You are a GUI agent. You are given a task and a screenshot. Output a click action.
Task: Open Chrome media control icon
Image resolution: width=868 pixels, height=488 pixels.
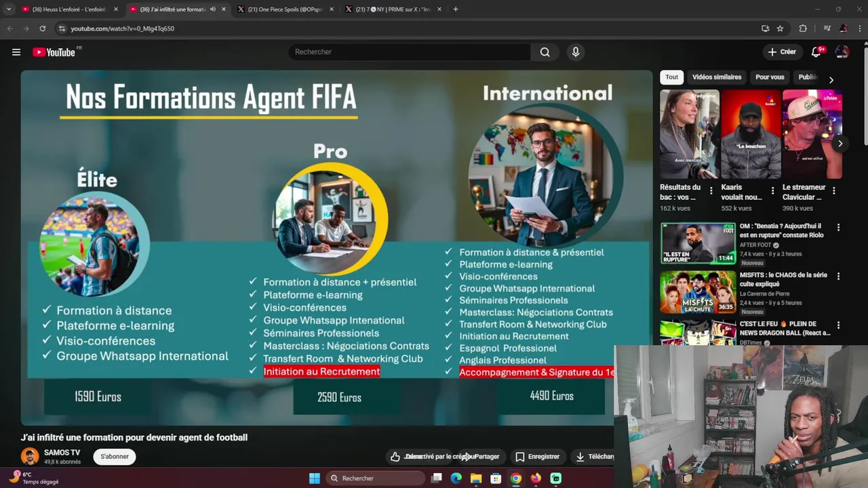pos(827,28)
